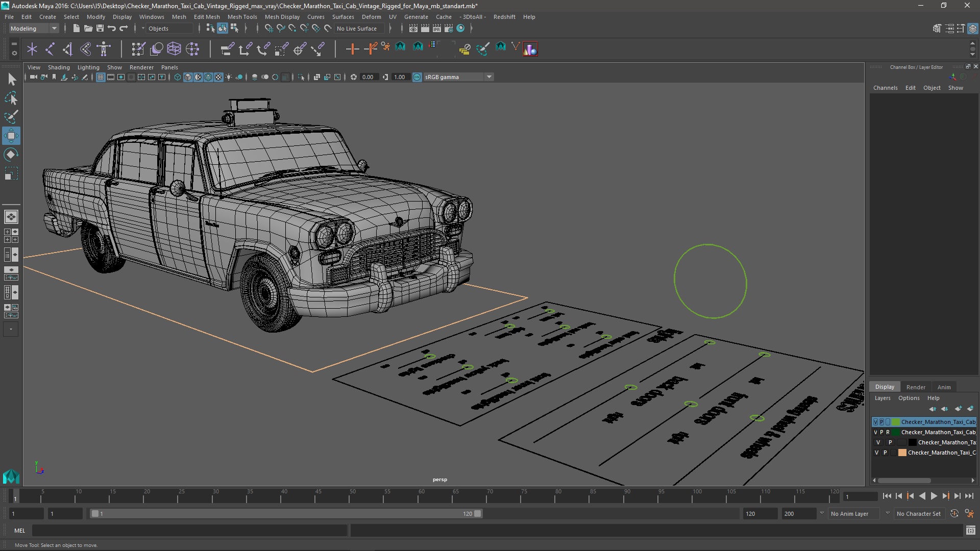Open viewport Renderer menu
This screenshot has width=980, height=551.
click(x=141, y=67)
